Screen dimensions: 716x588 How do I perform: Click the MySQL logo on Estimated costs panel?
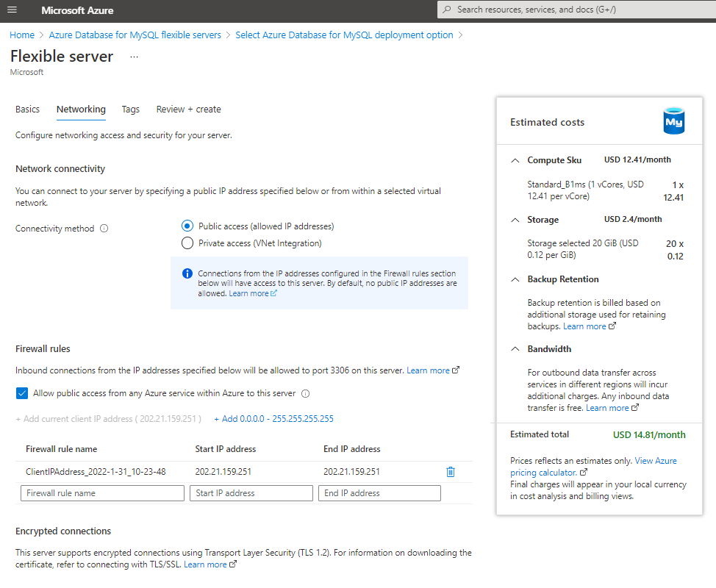click(x=673, y=121)
